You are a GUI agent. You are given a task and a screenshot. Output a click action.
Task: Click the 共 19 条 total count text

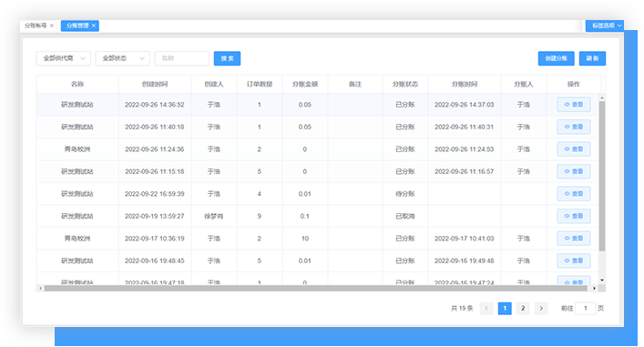pos(462,309)
